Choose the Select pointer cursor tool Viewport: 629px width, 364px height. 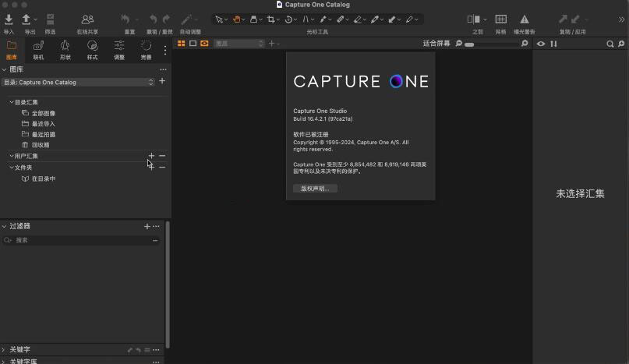tap(218, 19)
